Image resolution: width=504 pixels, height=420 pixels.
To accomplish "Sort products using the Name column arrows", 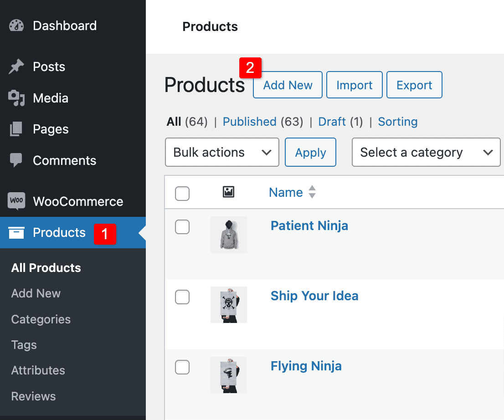I will [x=312, y=192].
